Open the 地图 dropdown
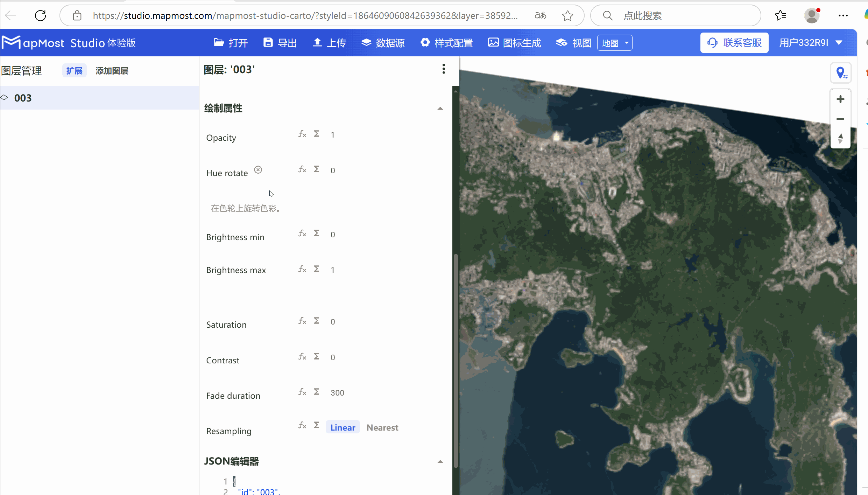The image size is (868, 495). [614, 42]
